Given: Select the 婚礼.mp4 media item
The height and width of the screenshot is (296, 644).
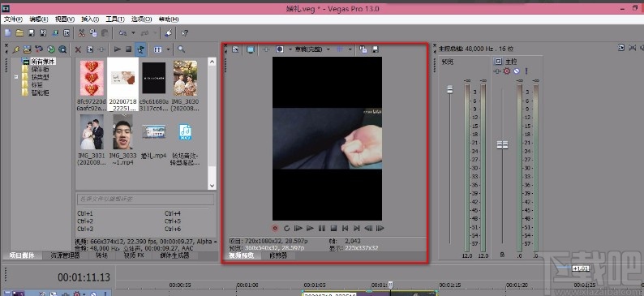Looking at the screenshot, I should pyautogui.click(x=154, y=132).
